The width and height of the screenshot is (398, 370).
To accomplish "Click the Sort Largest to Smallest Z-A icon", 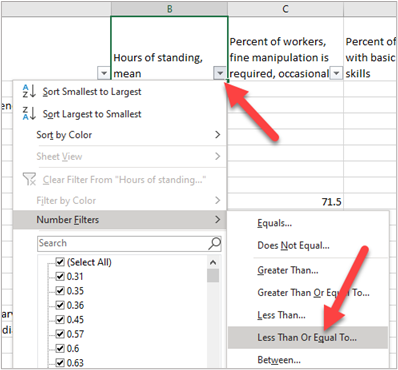I will 29,113.
